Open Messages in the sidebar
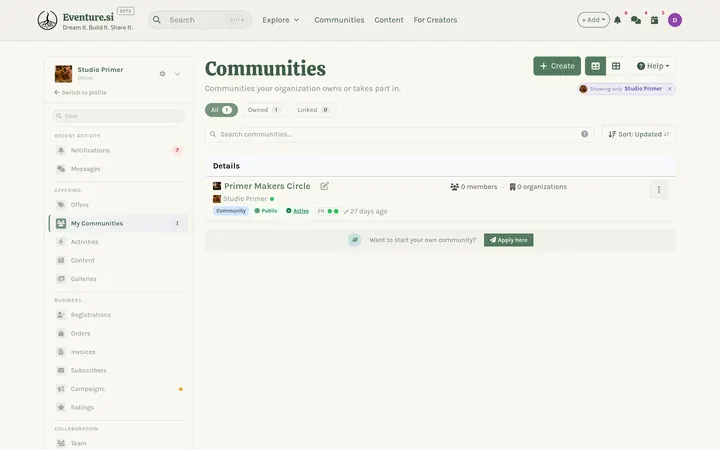Image resolution: width=720 pixels, height=450 pixels. point(118,169)
